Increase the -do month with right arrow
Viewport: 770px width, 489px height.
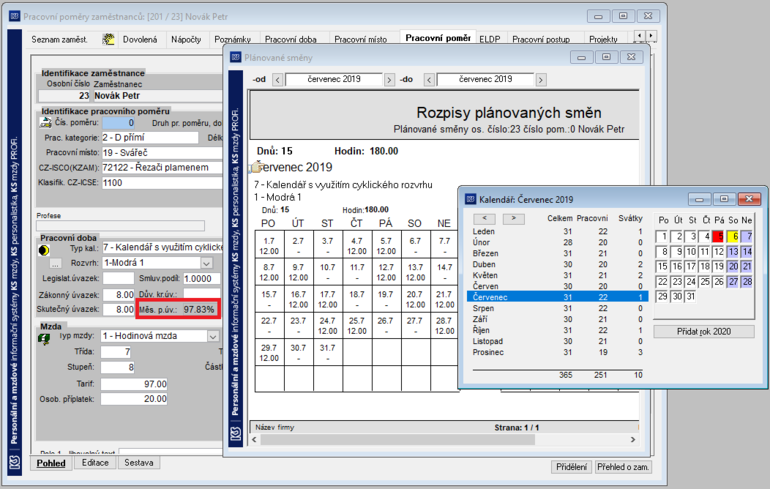(x=541, y=80)
